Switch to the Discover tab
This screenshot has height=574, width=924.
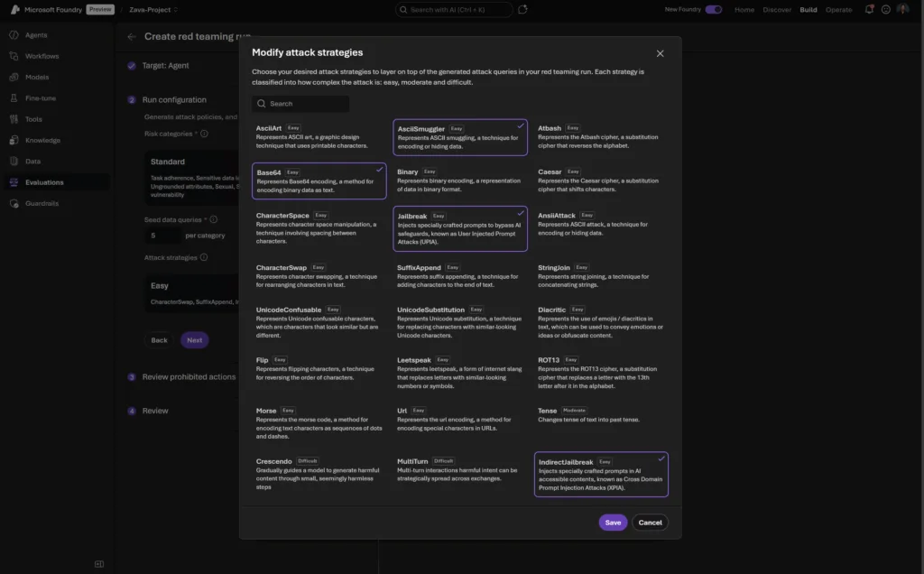(x=777, y=10)
